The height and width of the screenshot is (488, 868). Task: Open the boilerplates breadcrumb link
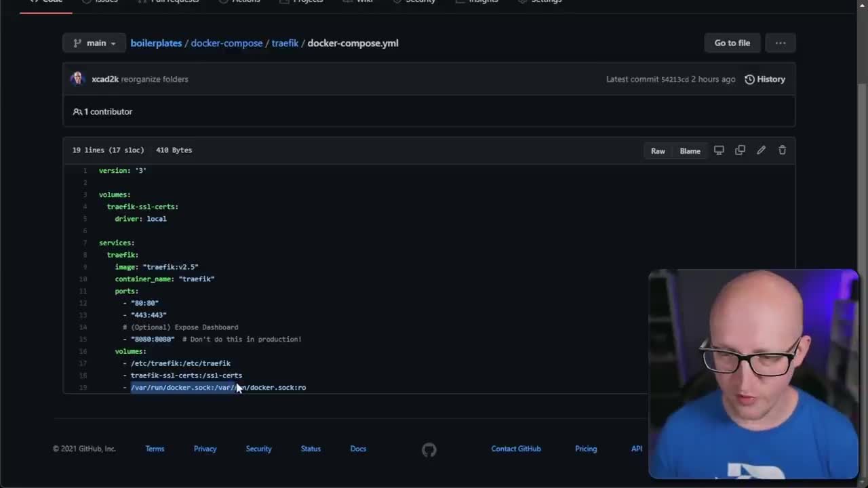pos(156,43)
